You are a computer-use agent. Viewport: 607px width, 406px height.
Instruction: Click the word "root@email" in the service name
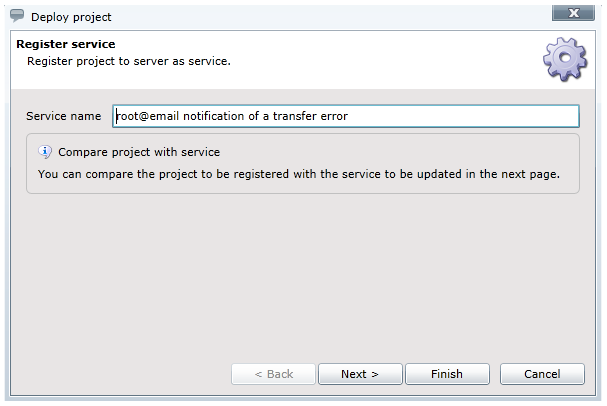(144, 116)
